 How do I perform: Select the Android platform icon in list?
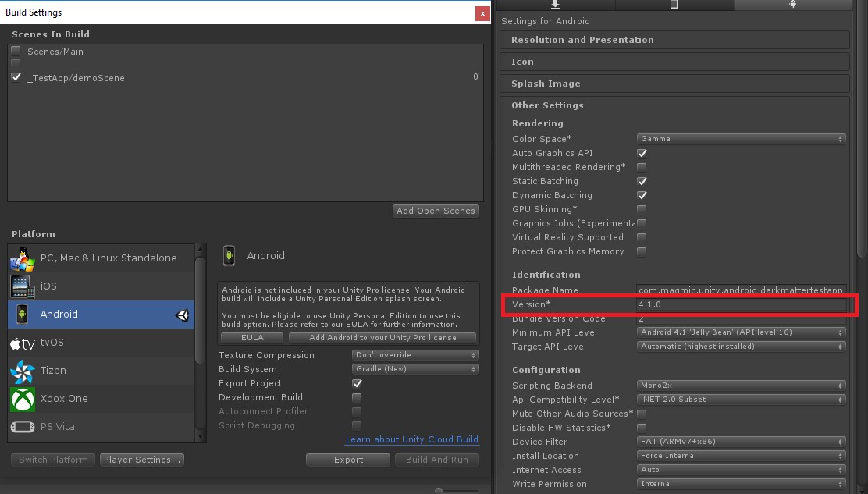[22, 315]
